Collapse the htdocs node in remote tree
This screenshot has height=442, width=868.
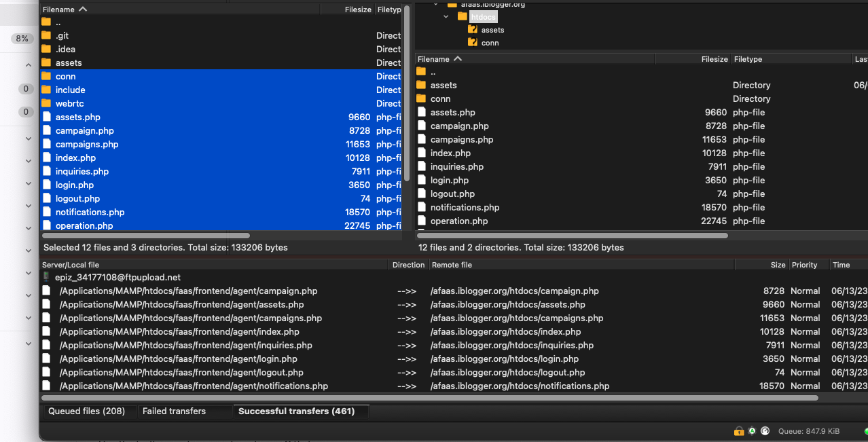pyautogui.click(x=446, y=16)
